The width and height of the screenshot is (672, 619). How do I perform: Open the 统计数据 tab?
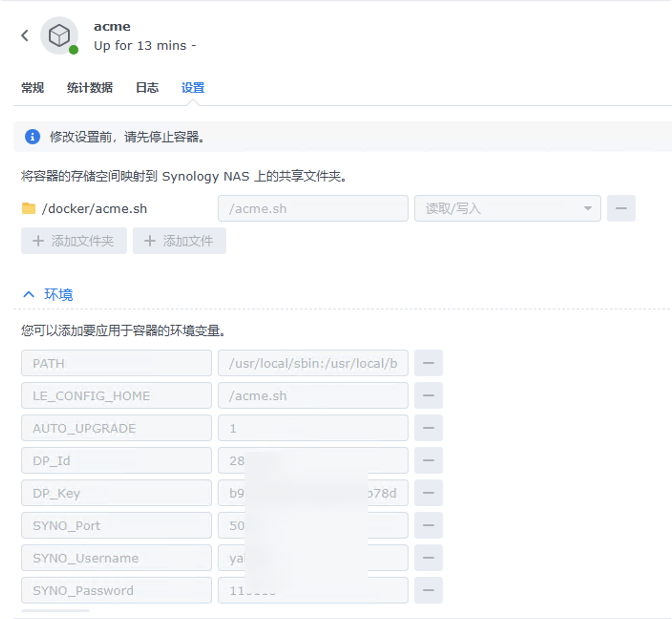coord(90,88)
